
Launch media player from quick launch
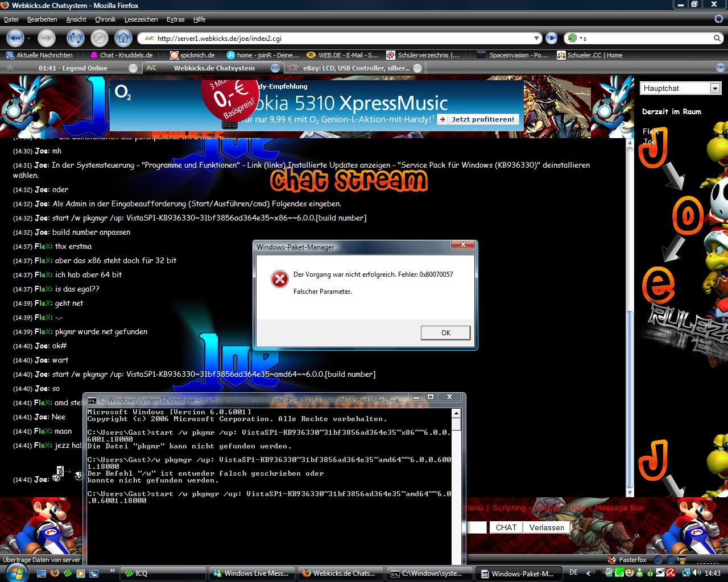tap(81, 573)
